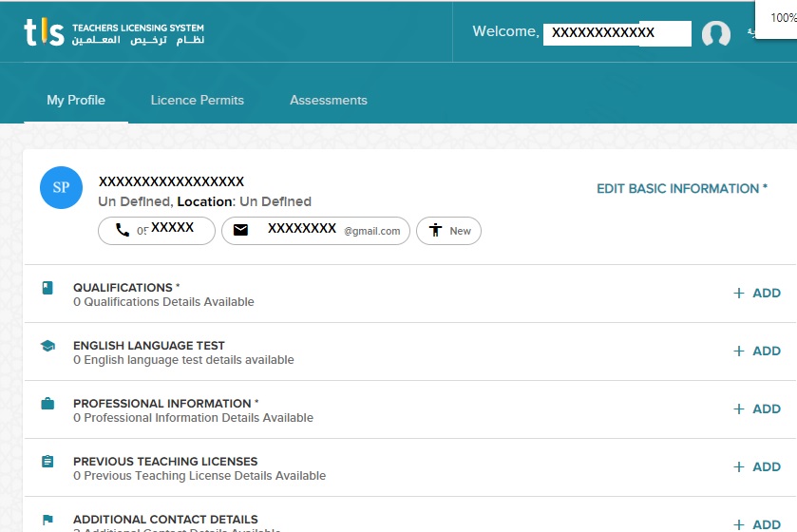Click the English Language Test graduation cap icon

coord(47,346)
